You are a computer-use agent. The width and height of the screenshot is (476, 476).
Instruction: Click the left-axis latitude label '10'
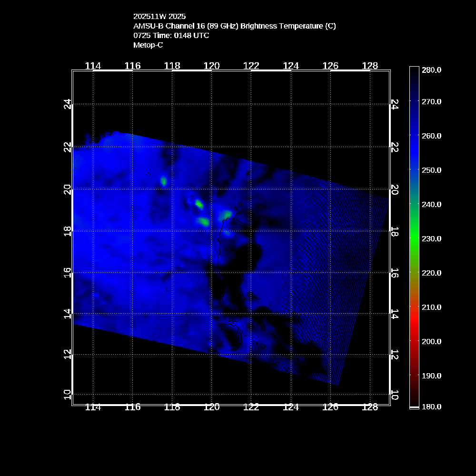(68, 395)
